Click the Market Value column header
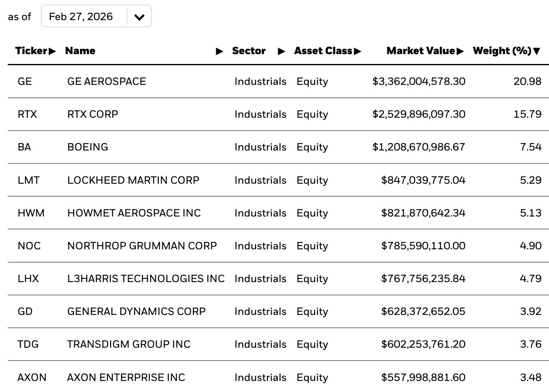549x392 pixels. 421,51
